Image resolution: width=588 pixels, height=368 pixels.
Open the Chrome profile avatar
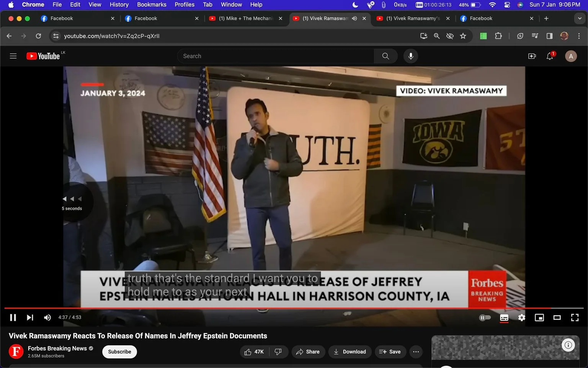click(x=564, y=36)
